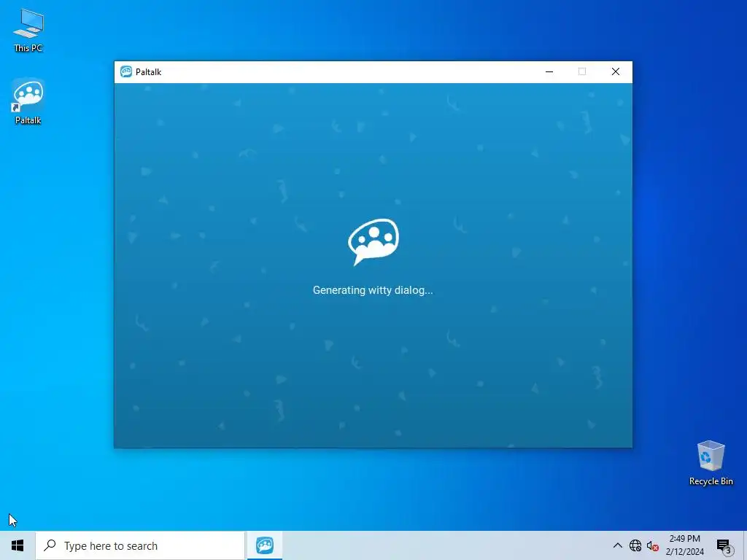Image resolution: width=747 pixels, height=560 pixels.
Task: Open the network status tray icon
Action: point(635,545)
